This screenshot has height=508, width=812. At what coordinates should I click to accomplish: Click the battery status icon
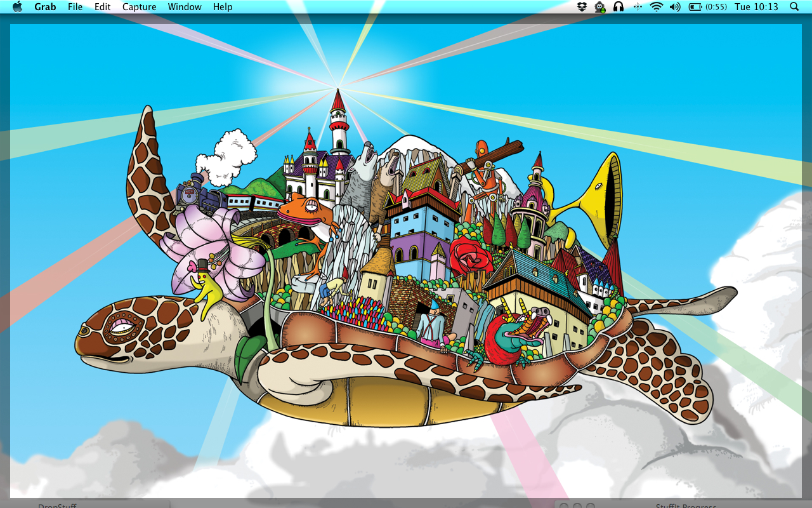point(696,7)
